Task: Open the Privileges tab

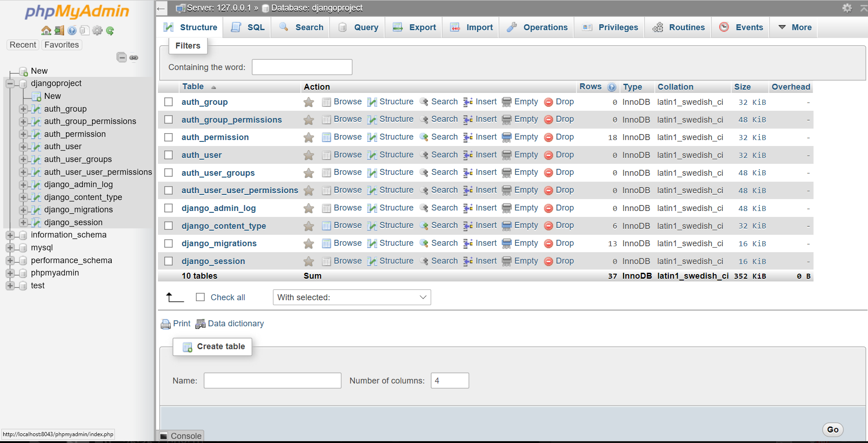Action: (x=610, y=27)
